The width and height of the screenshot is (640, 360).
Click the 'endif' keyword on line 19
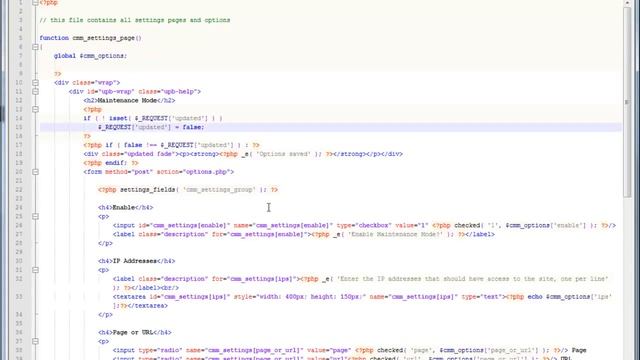point(116,163)
